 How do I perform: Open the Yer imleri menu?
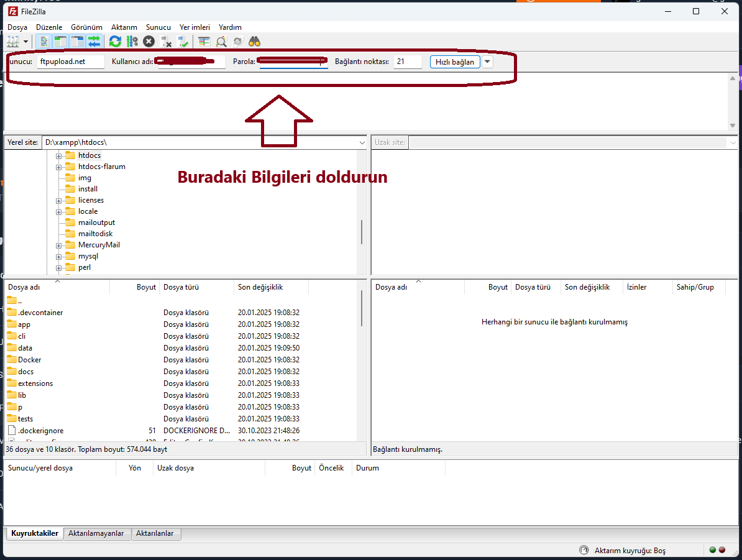click(195, 27)
